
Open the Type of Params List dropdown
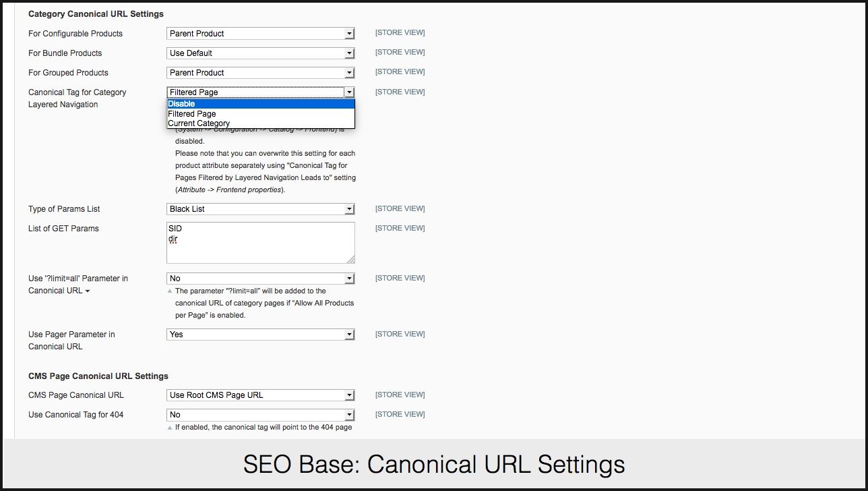[260, 209]
